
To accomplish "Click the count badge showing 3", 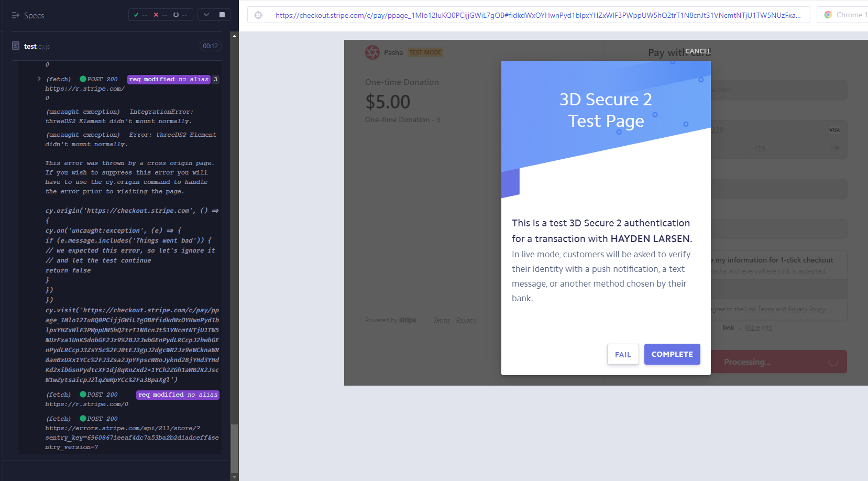I will pyautogui.click(x=216, y=79).
